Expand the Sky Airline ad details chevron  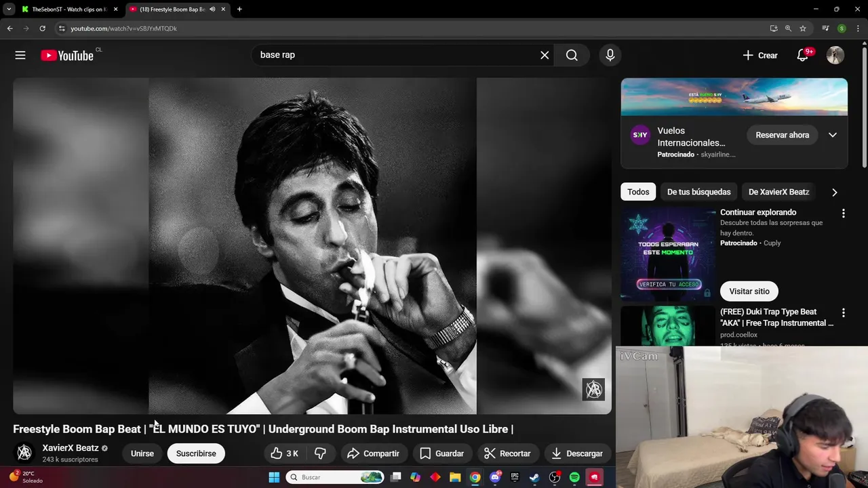click(x=833, y=135)
